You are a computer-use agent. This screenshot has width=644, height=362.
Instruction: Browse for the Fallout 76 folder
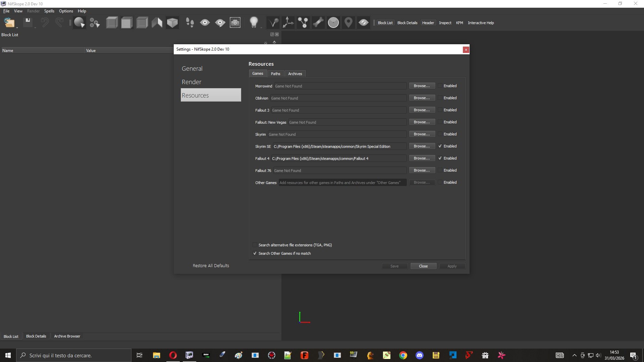[422, 170]
